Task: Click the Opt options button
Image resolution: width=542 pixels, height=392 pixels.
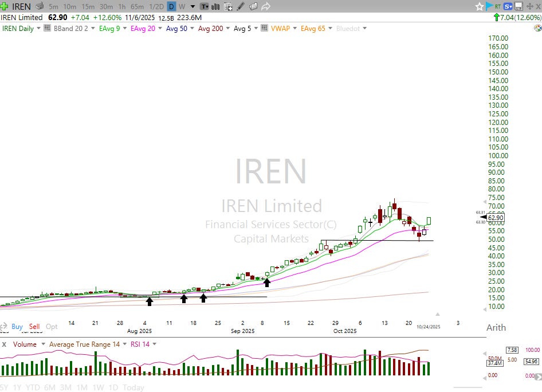Action: click(52, 326)
